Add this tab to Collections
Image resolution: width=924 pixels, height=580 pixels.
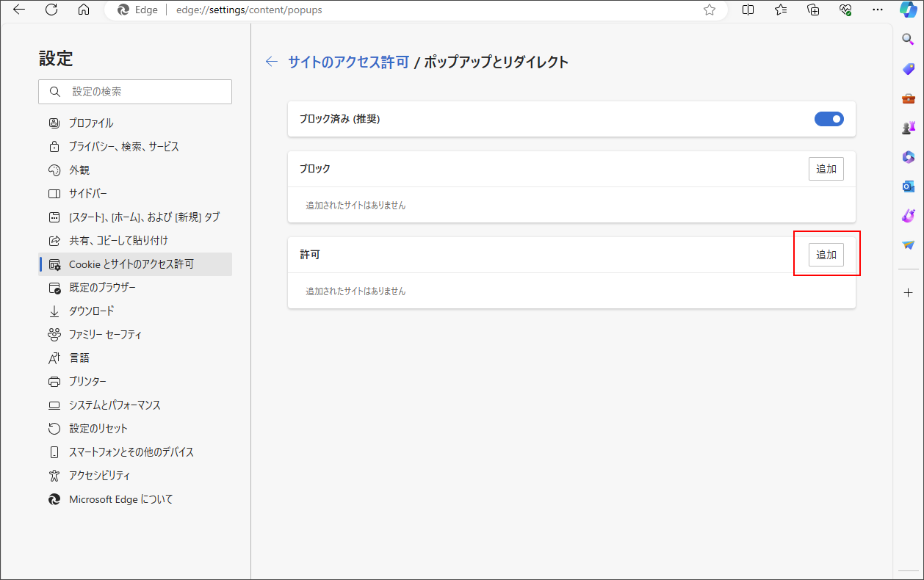point(812,9)
